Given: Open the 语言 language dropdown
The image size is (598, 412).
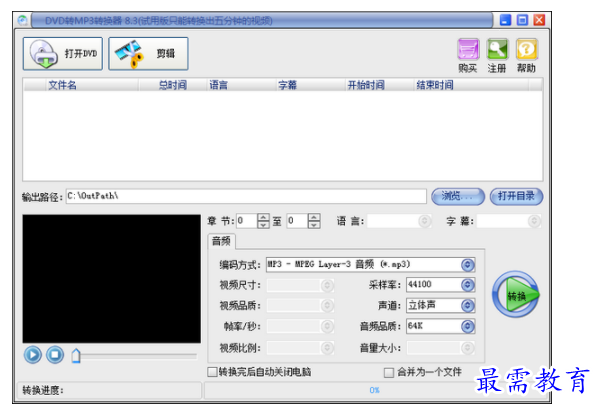Looking at the screenshot, I should click(x=424, y=221).
